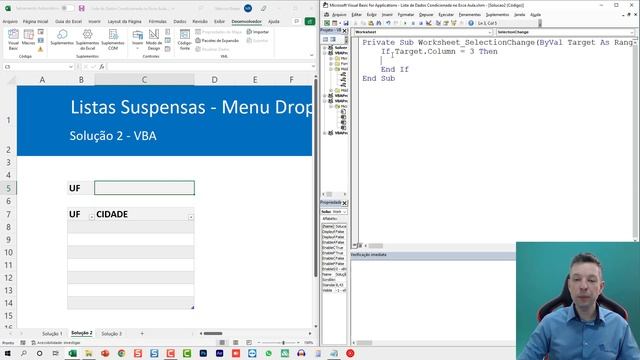This screenshot has width=640, height=360.
Task: Click the Excel share button (green)
Action: 310,21
